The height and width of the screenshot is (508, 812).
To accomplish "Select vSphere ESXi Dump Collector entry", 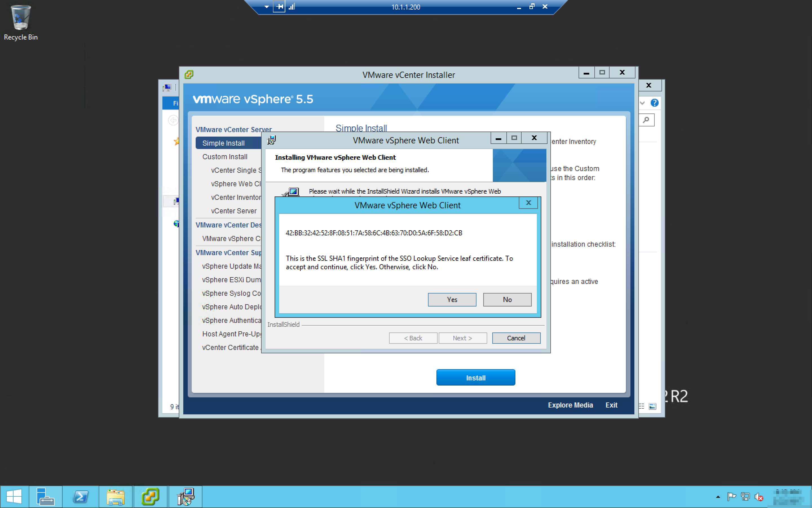I will tap(231, 279).
